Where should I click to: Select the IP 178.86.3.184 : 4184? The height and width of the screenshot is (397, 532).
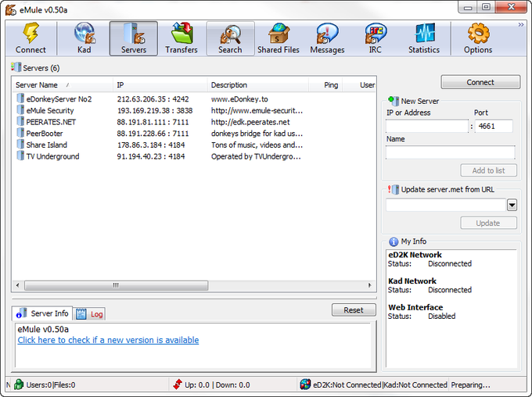151,145
